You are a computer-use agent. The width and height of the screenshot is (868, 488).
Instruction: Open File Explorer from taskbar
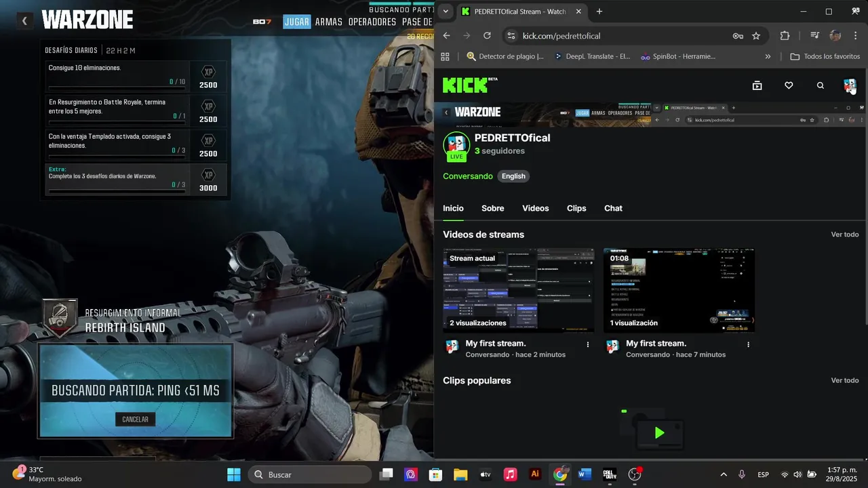click(x=460, y=474)
